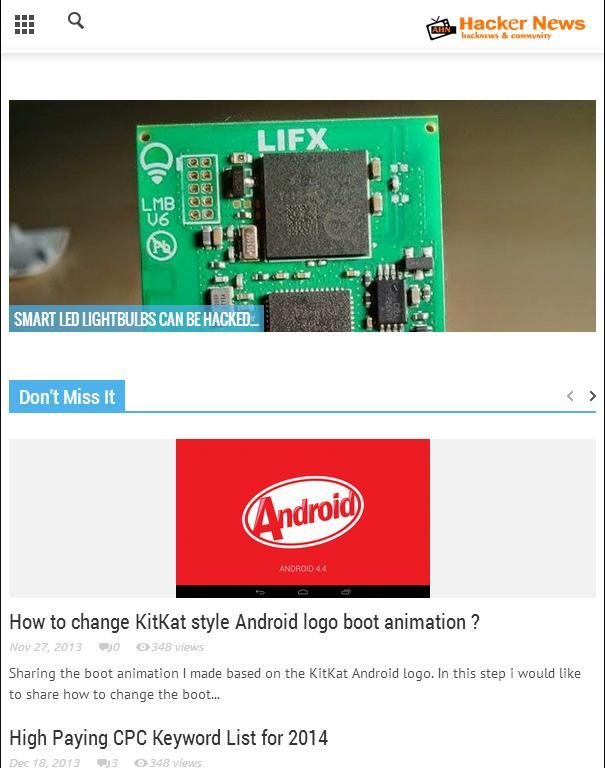The image size is (605, 768).
Task: Open the grid menu icon
Action: point(24,24)
